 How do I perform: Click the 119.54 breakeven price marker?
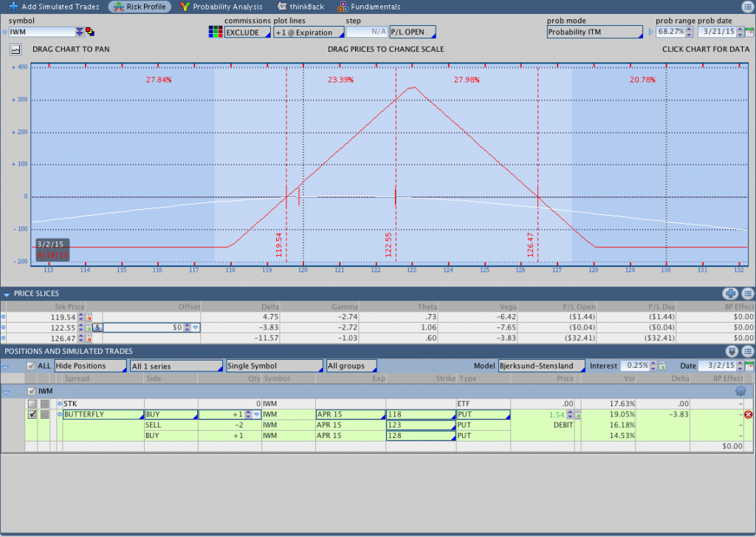click(278, 244)
